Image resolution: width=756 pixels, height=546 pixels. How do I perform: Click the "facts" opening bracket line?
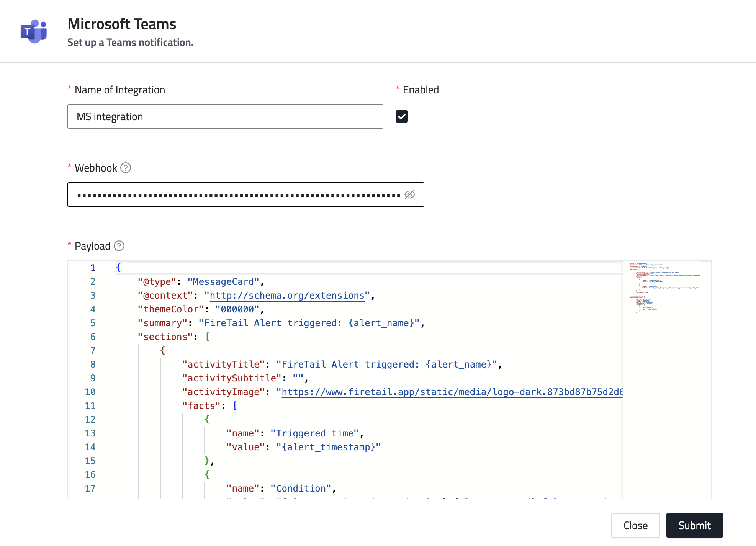tap(235, 406)
